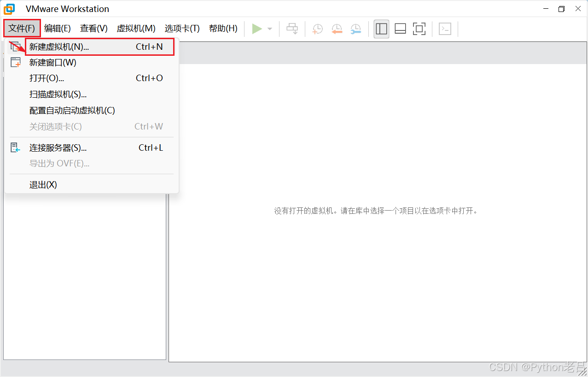The height and width of the screenshot is (377, 588).
Task: Restore down the VMware Workstation window
Action: coord(561,9)
